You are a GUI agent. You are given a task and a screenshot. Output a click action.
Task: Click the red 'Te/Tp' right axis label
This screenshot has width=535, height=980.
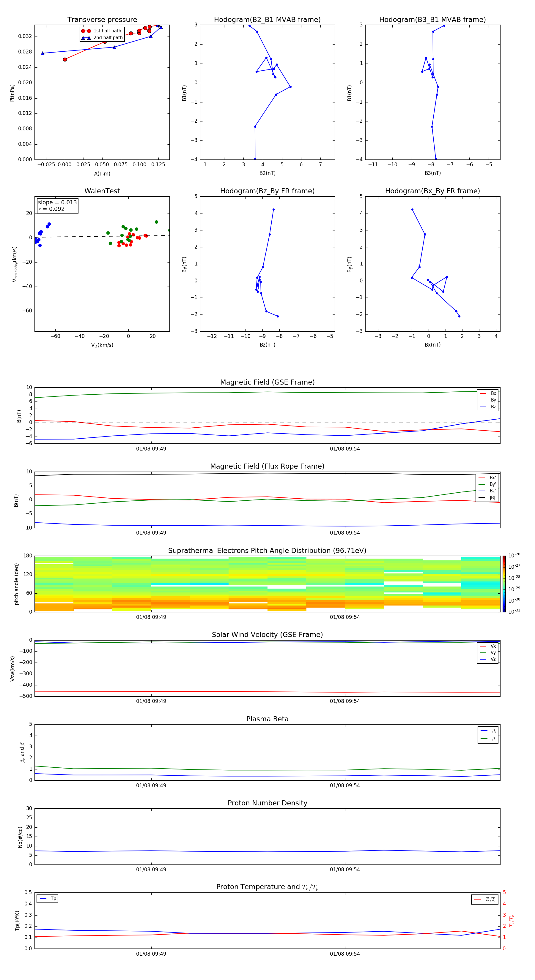(x=512, y=921)
